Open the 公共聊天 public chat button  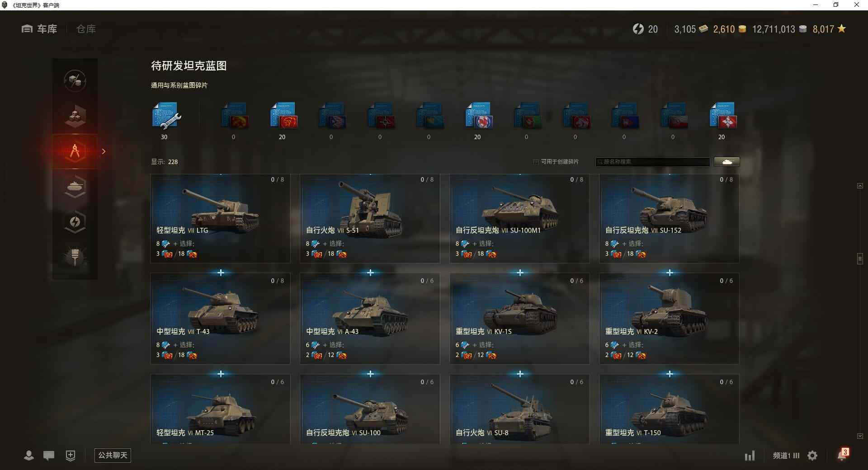tap(113, 455)
